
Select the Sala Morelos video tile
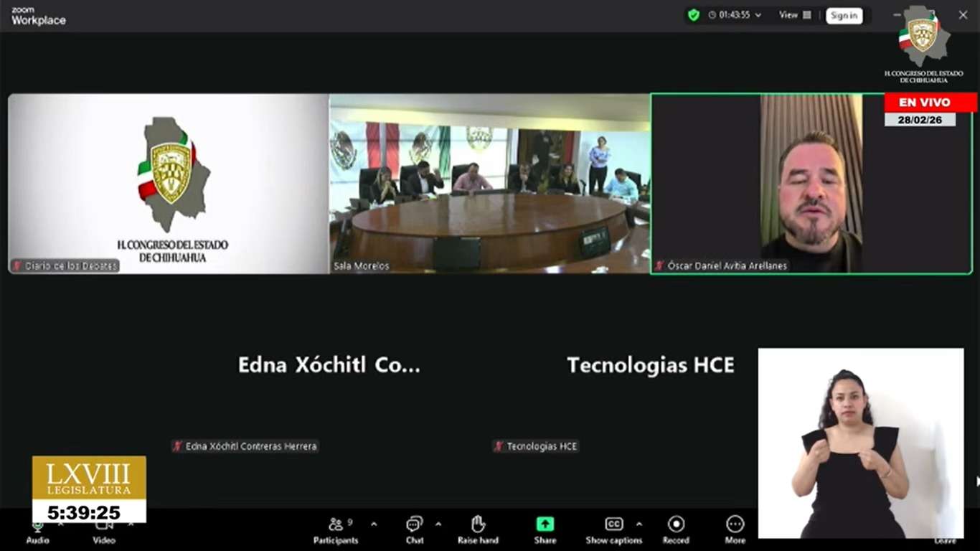pos(489,183)
